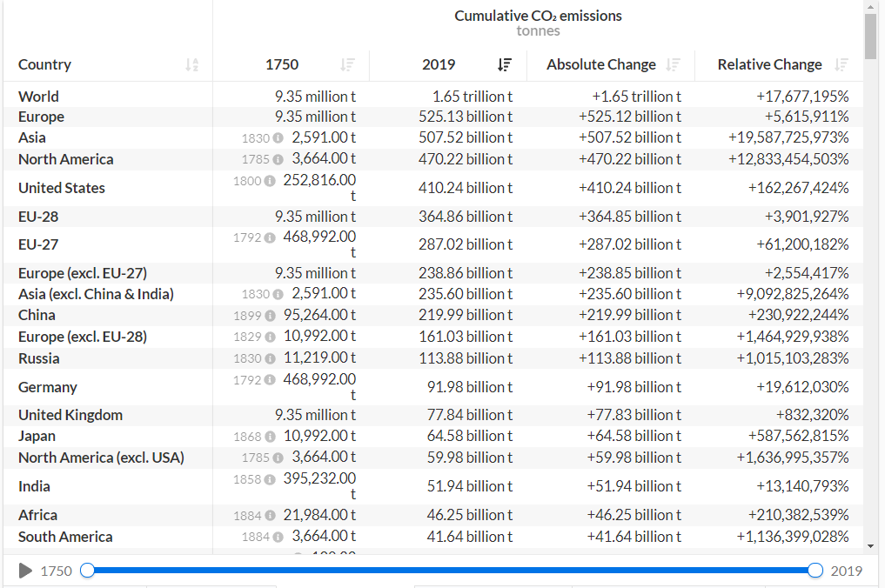Screen dimensions: 885x588
Task: Click the Cumulative CO₂ emissions title
Action: click(x=538, y=16)
